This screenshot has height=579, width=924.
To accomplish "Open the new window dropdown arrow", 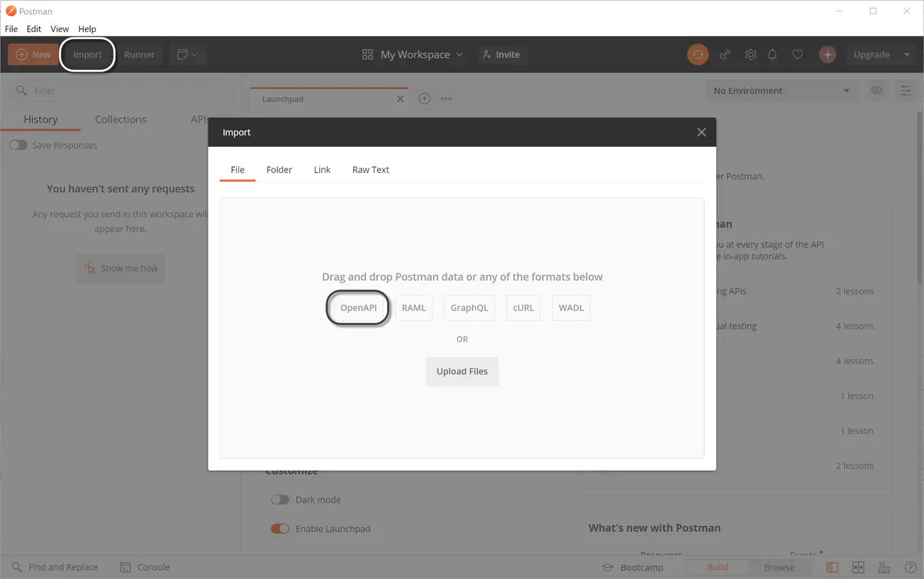I will (x=195, y=55).
